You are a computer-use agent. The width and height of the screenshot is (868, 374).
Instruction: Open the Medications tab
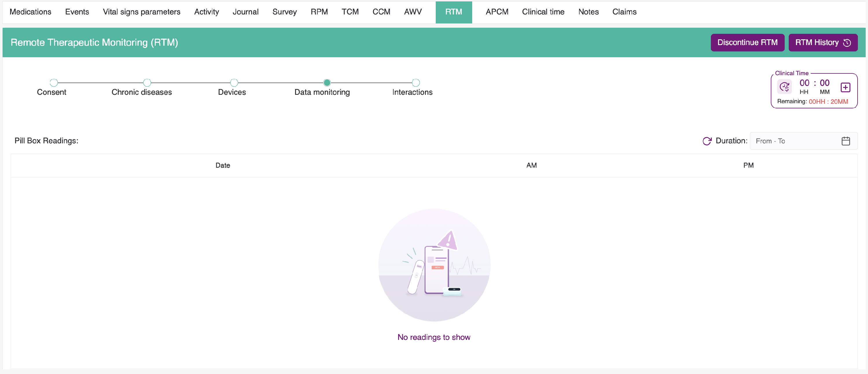pyautogui.click(x=30, y=12)
